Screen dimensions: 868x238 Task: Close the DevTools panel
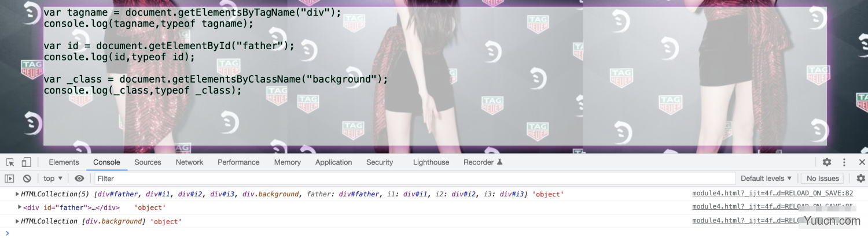coord(862,162)
